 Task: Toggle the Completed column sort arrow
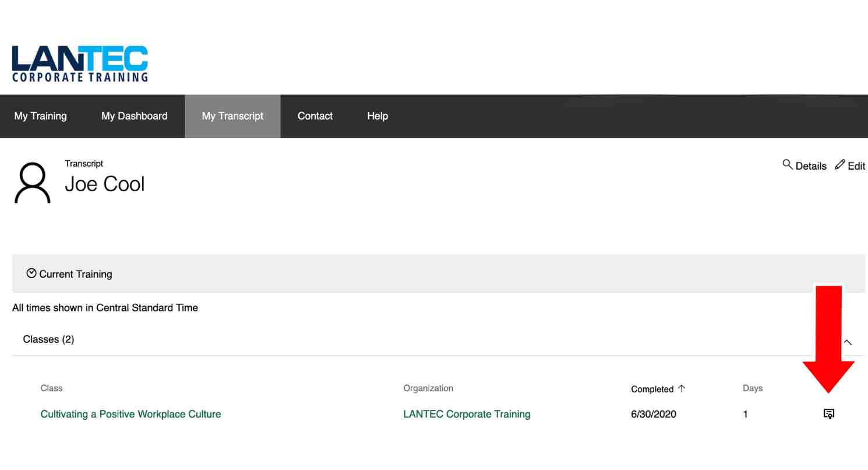tap(683, 388)
